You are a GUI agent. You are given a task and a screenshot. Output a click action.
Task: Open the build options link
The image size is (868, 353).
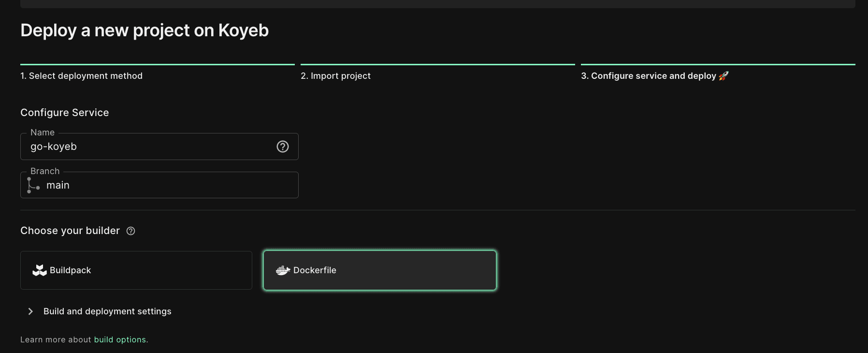point(120,339)
